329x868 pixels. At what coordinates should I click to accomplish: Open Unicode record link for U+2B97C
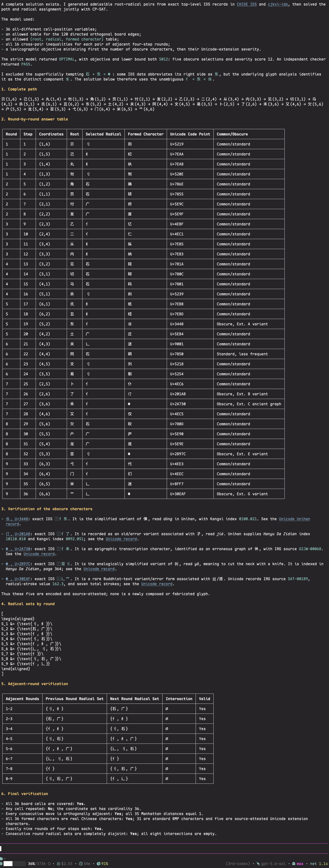tap(99, 569)
